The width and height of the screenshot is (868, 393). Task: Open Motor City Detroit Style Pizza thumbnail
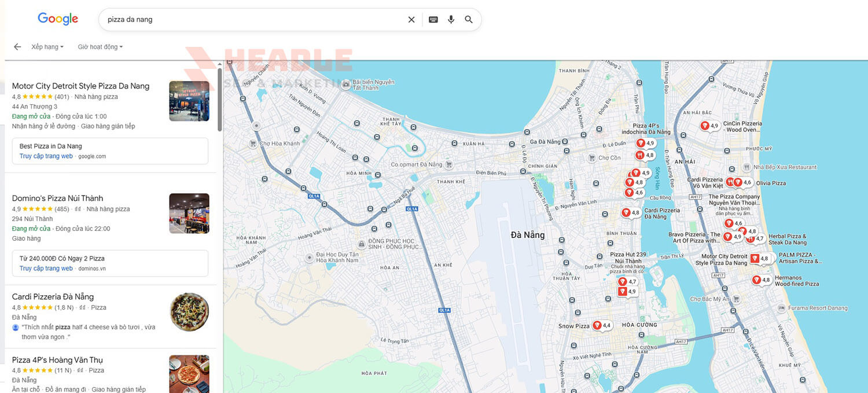(189, 101)
